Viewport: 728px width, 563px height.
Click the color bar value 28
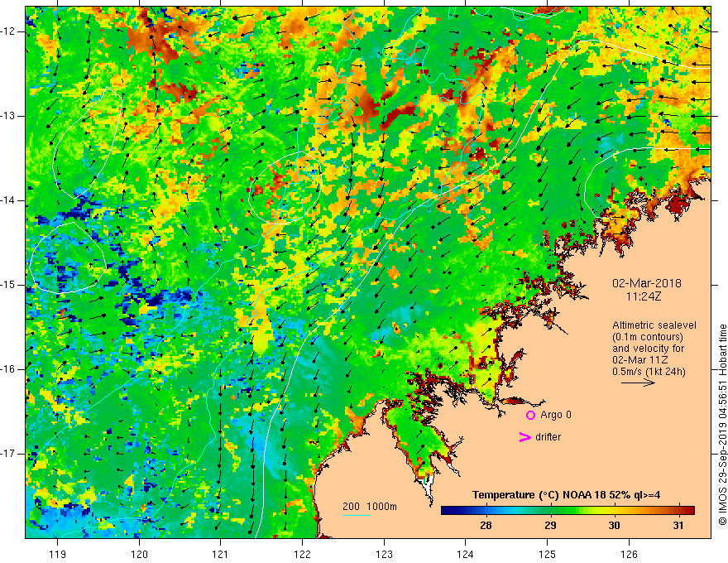pos(486,526)
